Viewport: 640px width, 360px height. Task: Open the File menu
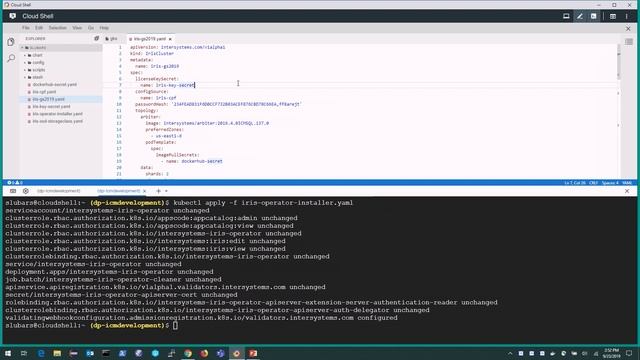pos(26,28)
